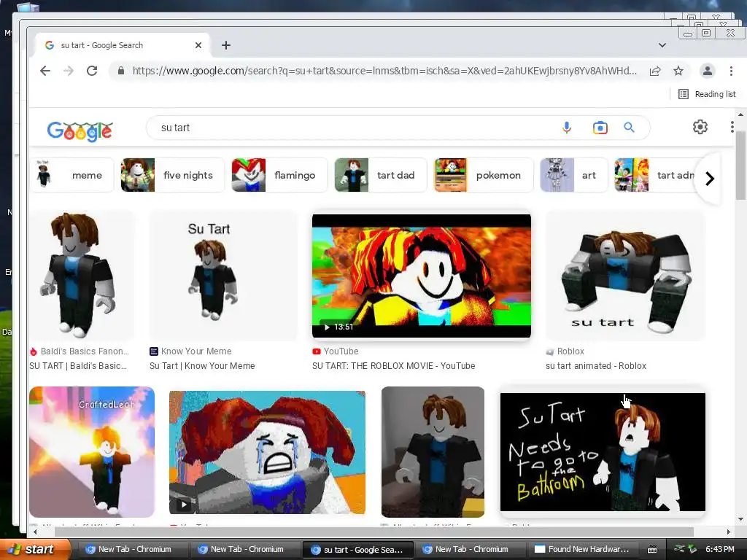Screen dimensions: 747x560
Task: Reload the current page
Action: (92, 71)
